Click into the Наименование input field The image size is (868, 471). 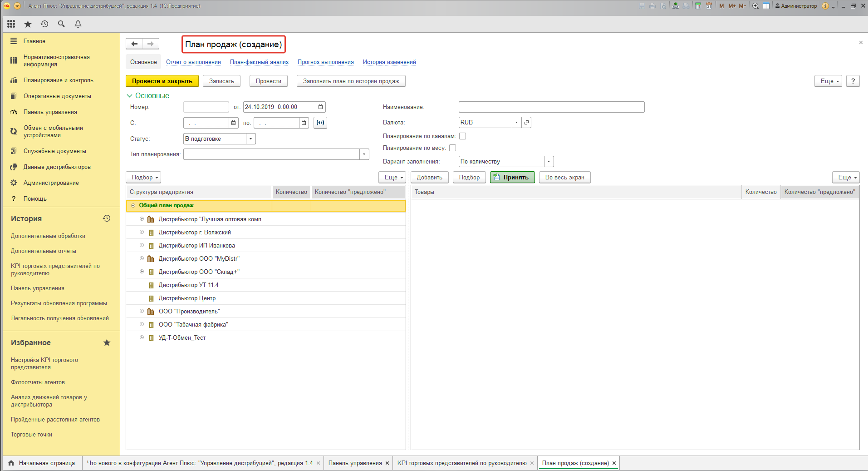coord(551,107)
